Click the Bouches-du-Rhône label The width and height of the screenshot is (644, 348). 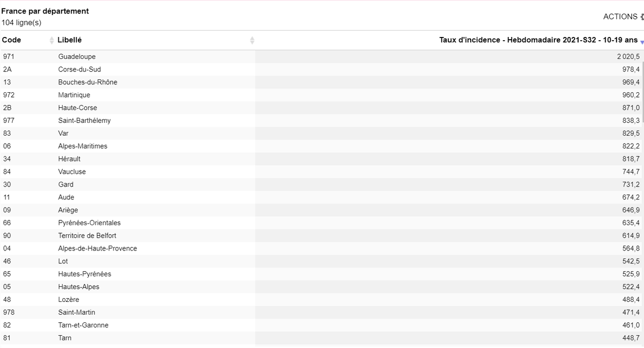pos(87,82)
